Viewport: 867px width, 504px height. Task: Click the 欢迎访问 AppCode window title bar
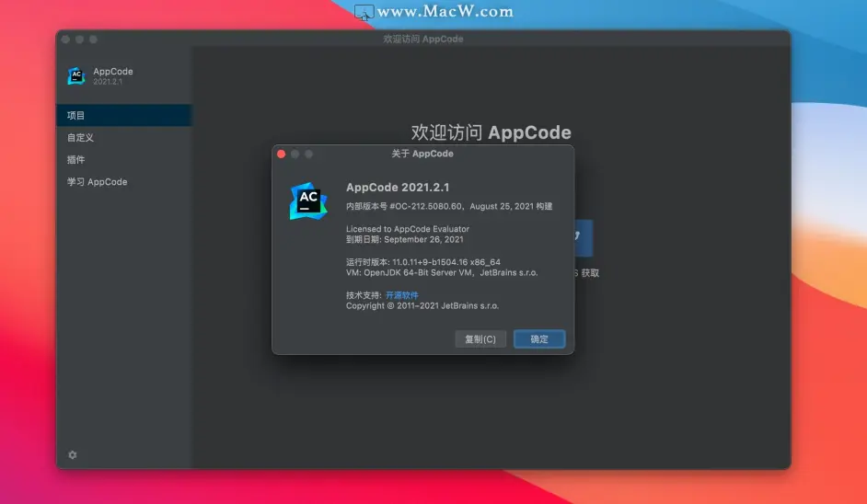(423, 39)
